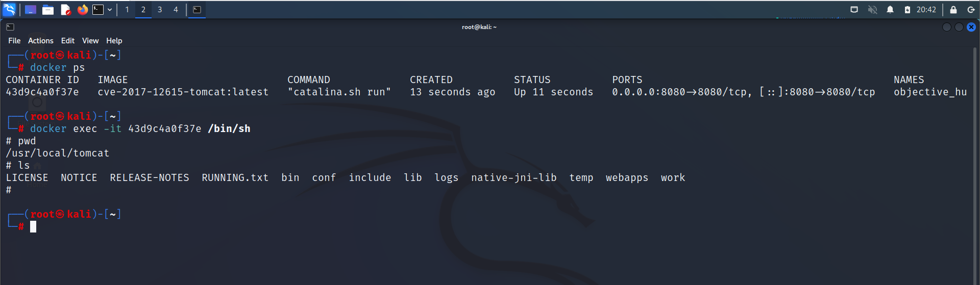This screenshot has height=285, width=980.
Task: Open the Edit menu
Action: point(68,41)
